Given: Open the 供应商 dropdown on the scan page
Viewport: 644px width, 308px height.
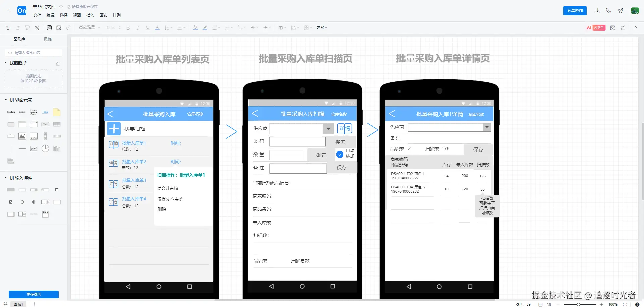Looking at the screenshot, I should [x=329, y=129].
